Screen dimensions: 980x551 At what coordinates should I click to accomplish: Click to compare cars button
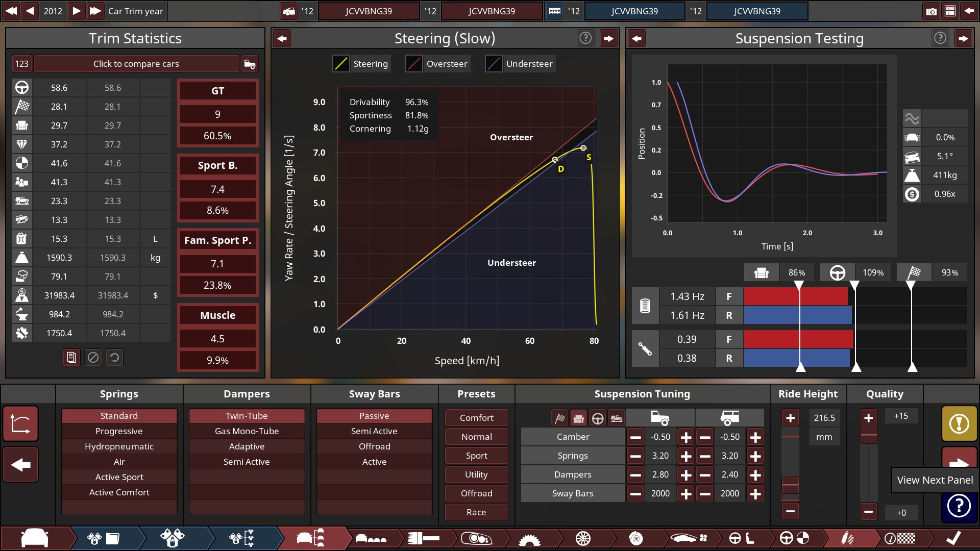click(136, 64)
